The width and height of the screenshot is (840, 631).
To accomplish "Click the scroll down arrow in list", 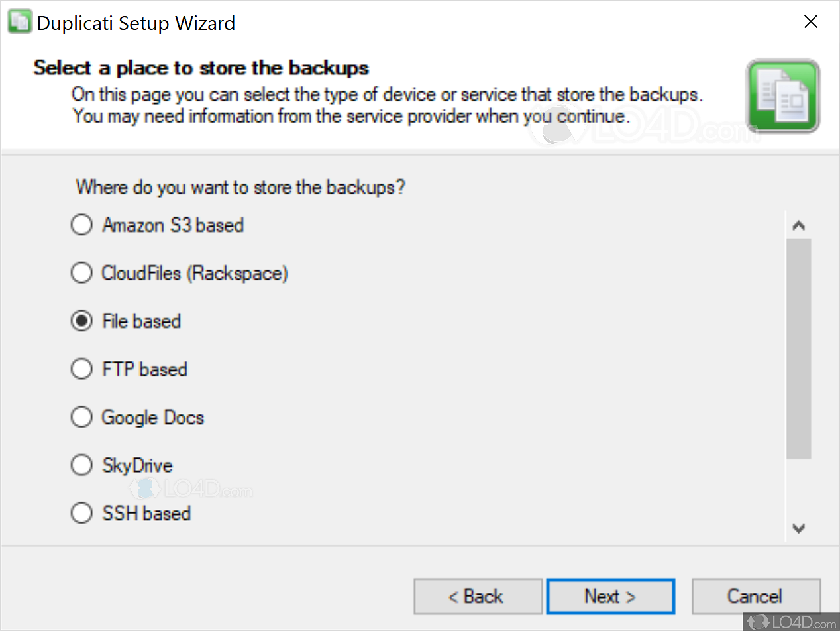I will coord(799,528).
